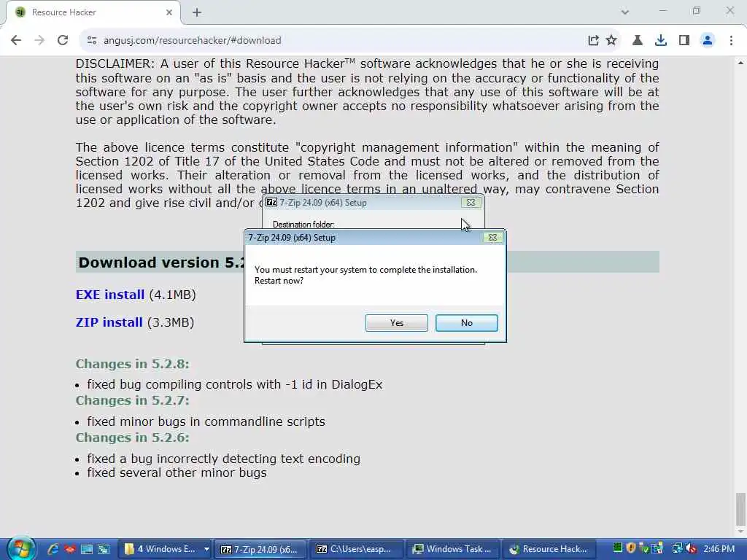Click the network tray icon
This screenshot has height=560, width=747.
coord(677,548)
